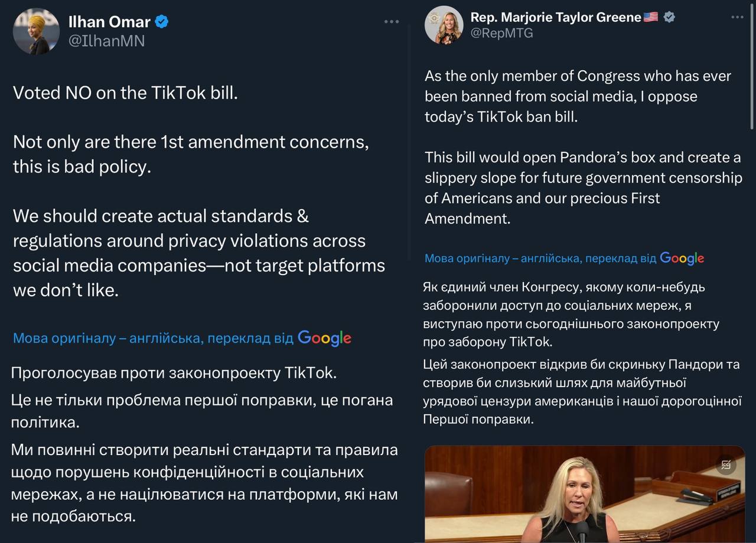The height and width of the screenshot is (543, 756).
Task: Open the Ilhan Omar display name link
Action: 110,22
